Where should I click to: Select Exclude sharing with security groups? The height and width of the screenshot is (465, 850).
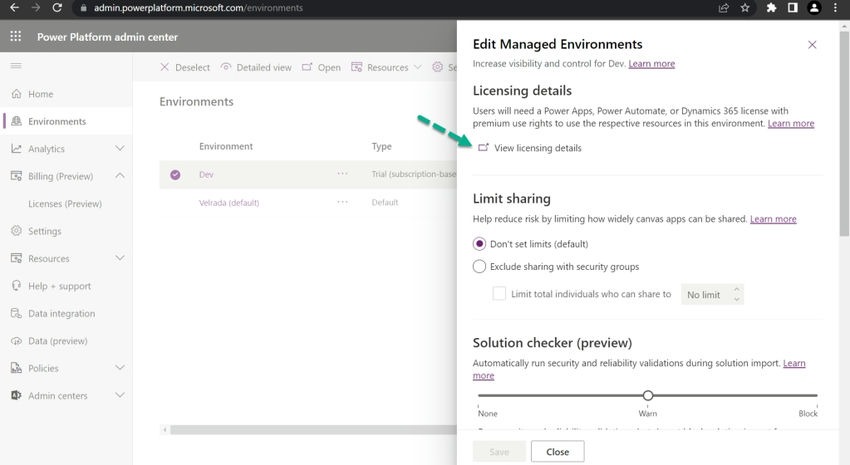[x=480, y=267]
